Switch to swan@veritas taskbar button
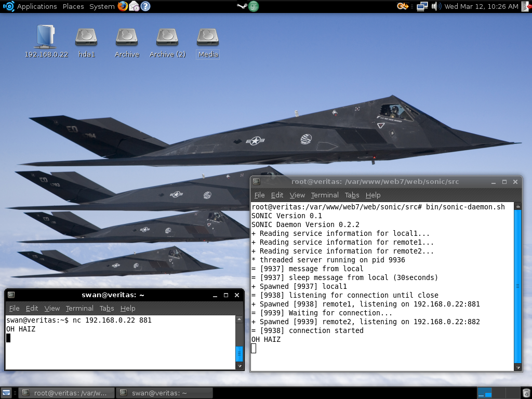The width and height of the screenshot is (532, 399). (x=164, y=393)
